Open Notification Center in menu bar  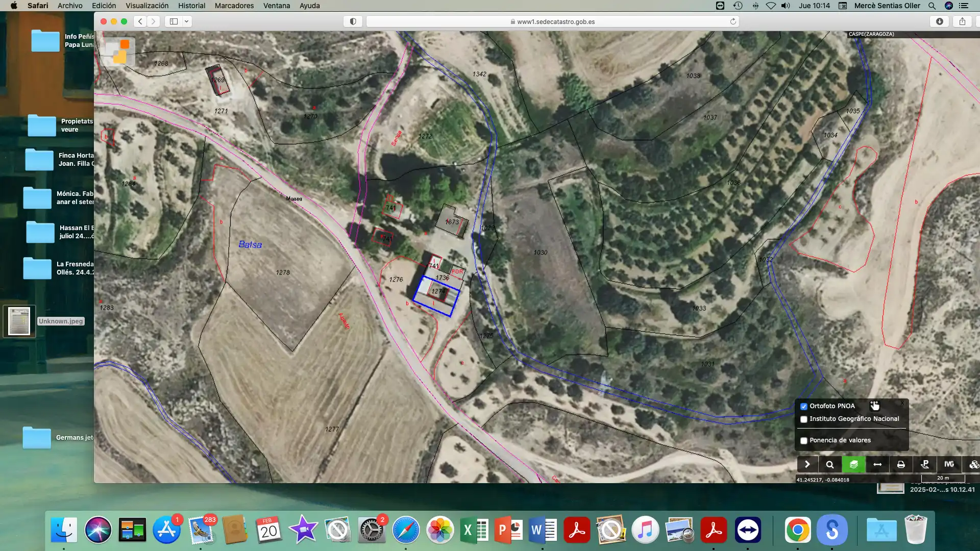(x=964, y=6)
